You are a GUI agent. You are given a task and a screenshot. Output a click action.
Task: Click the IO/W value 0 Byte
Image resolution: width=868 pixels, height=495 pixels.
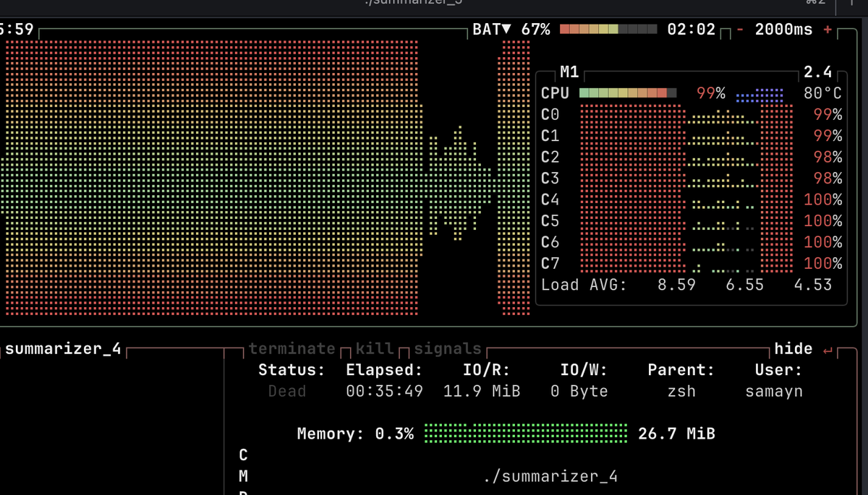click(x=579, y=391)
